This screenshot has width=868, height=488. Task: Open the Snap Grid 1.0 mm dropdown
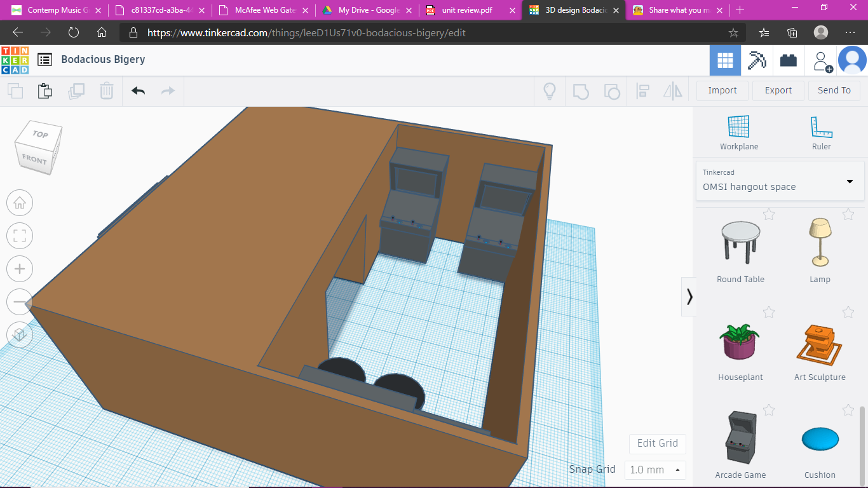point(655,470)
